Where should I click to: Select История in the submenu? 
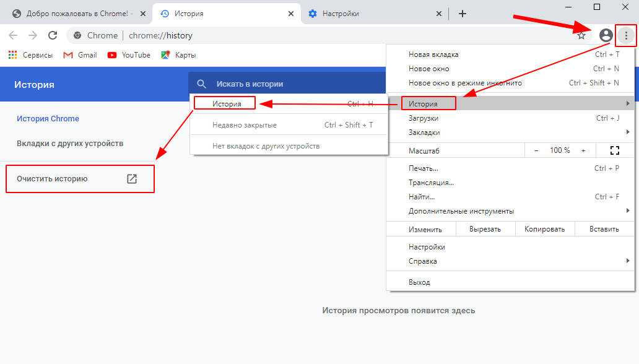pyautogui.click(x=227, y=104)
